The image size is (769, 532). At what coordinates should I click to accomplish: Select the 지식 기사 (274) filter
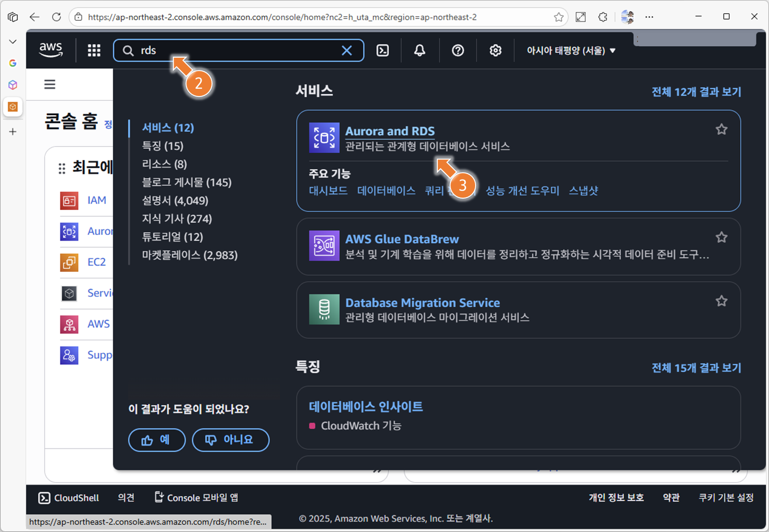[177, 218]
